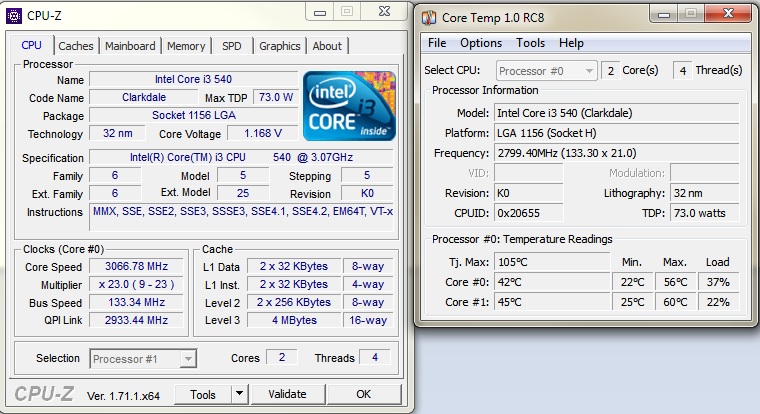The height and width of the screenshot is (414, 760).
Task: Click the Specification field in CPU-Z
Action: click(x=241, y=158)
